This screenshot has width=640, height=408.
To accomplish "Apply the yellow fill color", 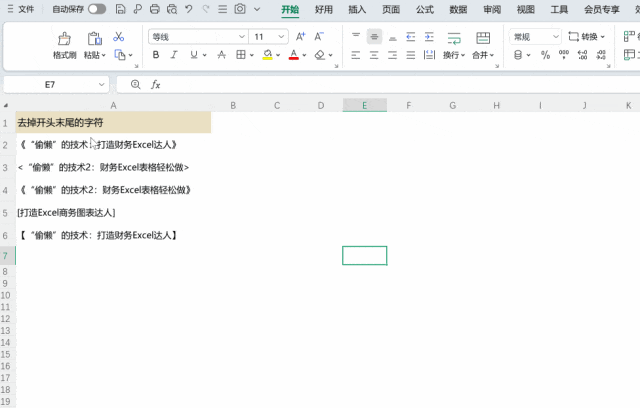I will click(x=268, y=55).
